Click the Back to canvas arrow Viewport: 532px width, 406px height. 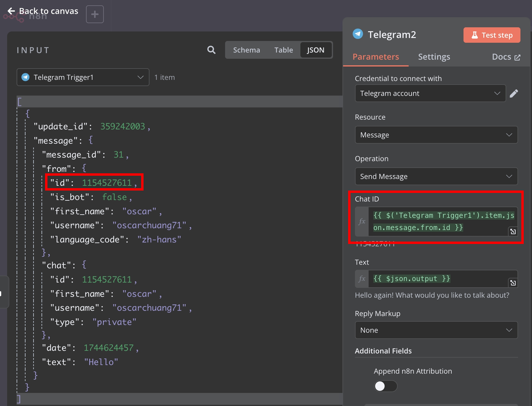(11, 11)
